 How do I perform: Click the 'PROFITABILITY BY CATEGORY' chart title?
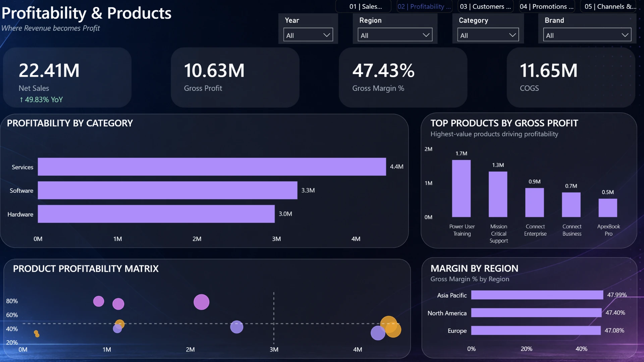tap(70, 123)
